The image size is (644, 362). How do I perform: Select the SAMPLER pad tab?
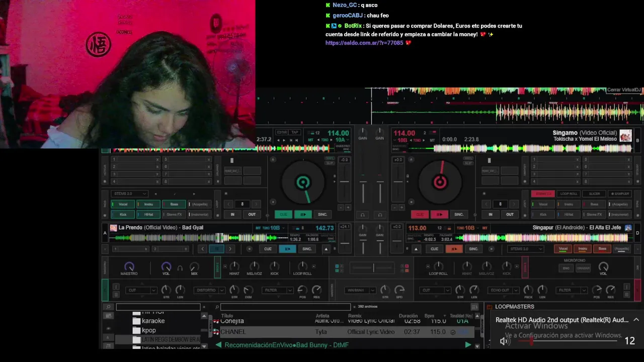620,194
